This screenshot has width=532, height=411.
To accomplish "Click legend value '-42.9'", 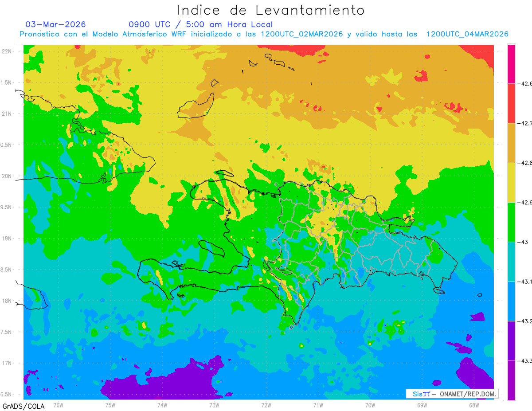I will pyautogui.click(x=524, y=203).
